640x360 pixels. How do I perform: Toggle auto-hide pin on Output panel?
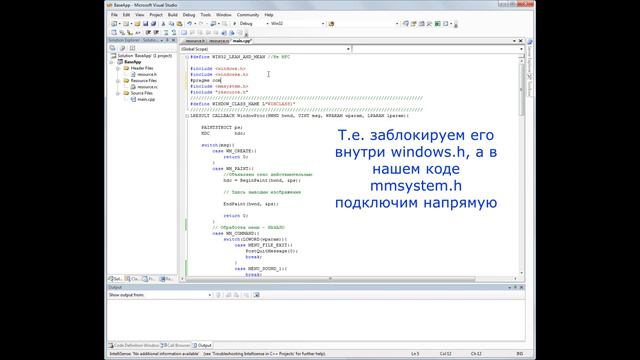515,287
